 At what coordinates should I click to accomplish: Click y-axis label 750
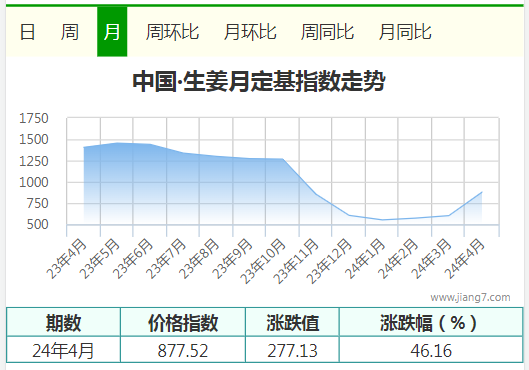(37, 204)
